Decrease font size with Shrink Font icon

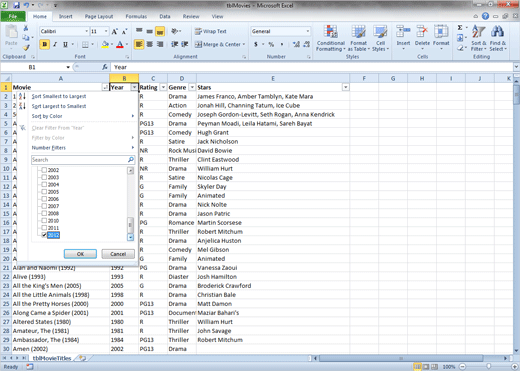click(x=124, y=31)
